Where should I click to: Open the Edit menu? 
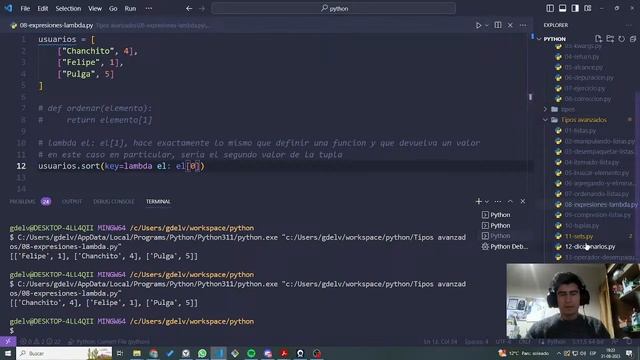[x=42, y=8]
